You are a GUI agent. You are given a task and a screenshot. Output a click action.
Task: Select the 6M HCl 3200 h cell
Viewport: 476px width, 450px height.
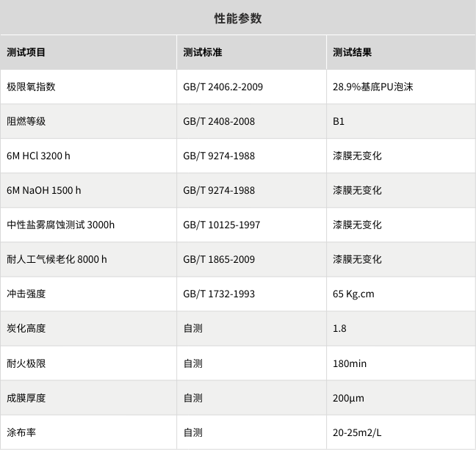(x=38, y=156)
